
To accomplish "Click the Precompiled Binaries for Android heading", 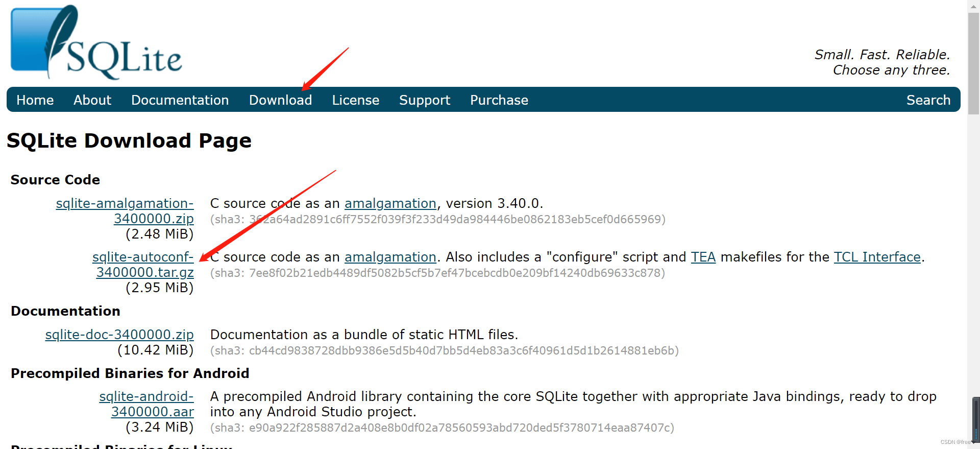I will (130, 373).
